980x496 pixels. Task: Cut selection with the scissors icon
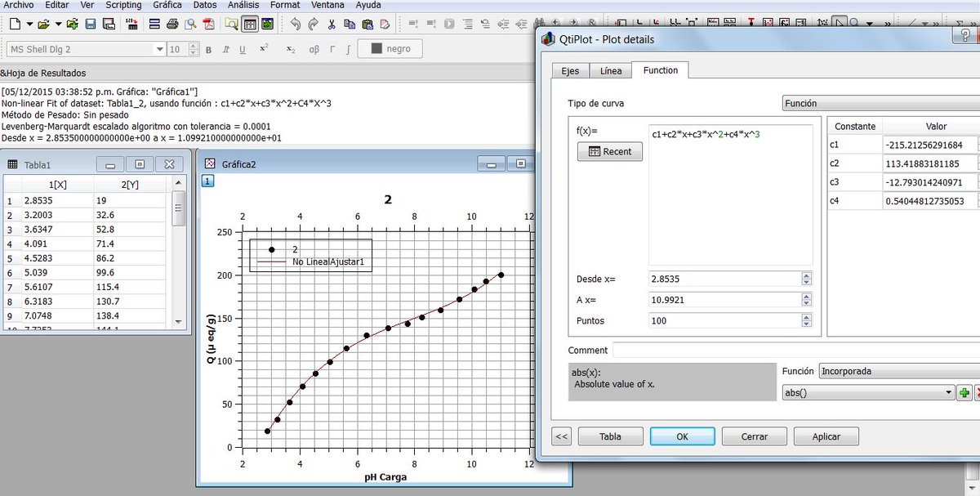(x=332, y=24)
